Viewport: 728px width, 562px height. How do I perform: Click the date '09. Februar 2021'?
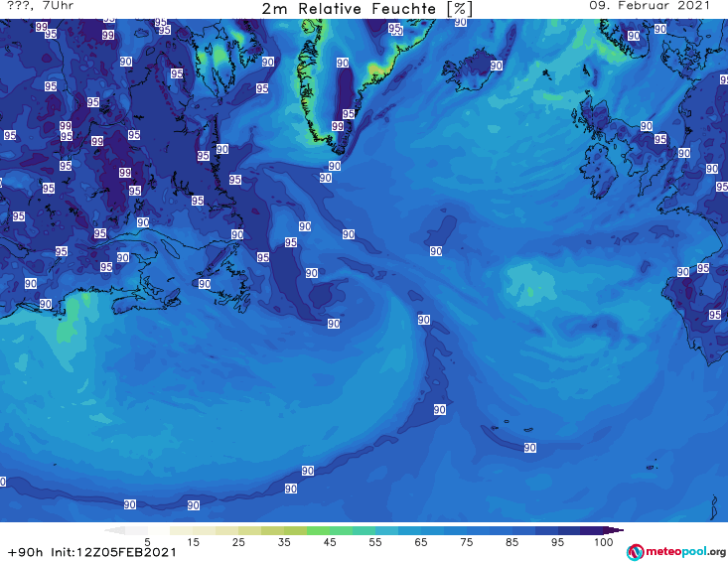coord(650,6)
